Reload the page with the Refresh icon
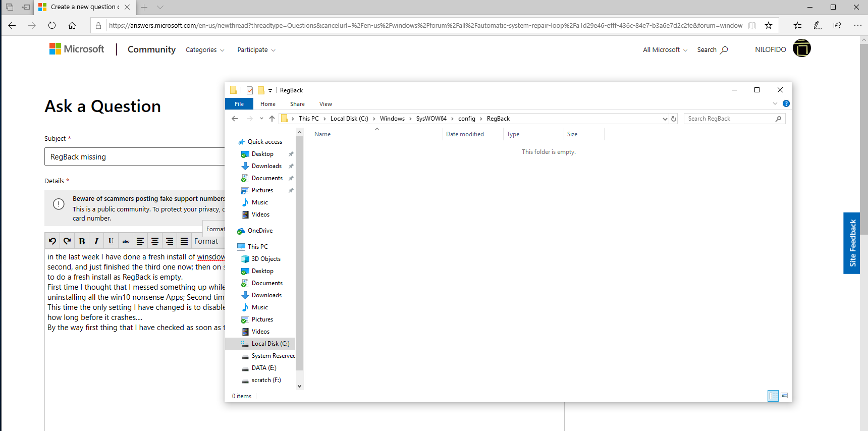The image size is (868, 431). [x=52, y=25]
